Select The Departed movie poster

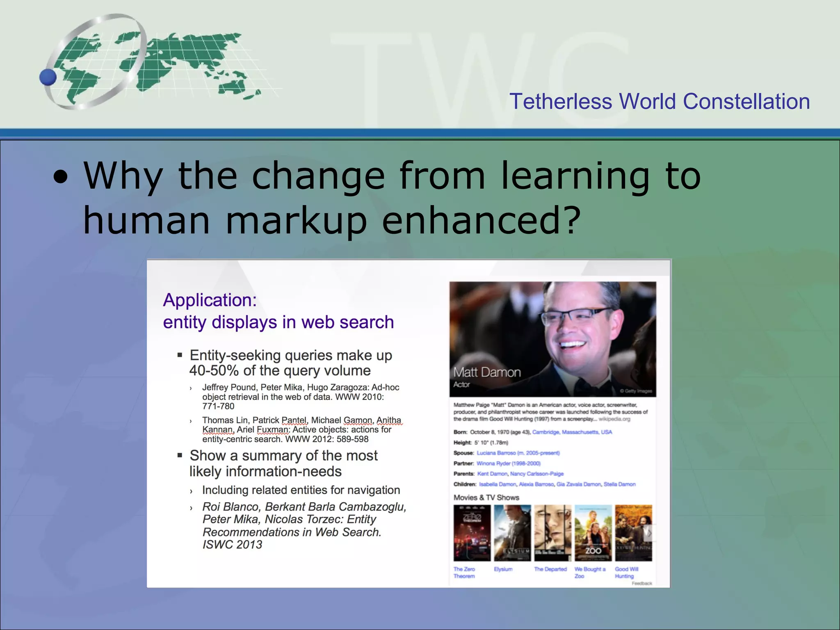(552, 532)
